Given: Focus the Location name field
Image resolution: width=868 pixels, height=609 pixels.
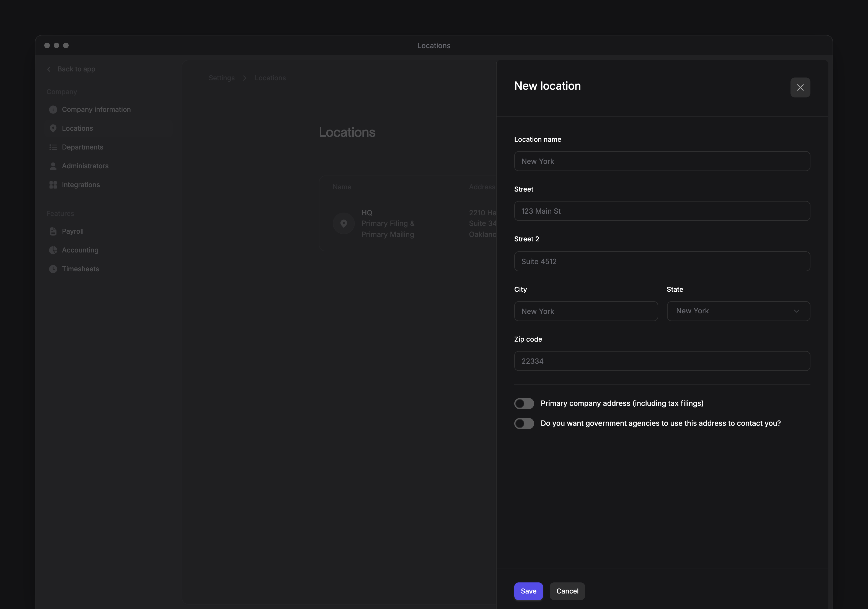Looking at the screenshot, I should click(662, 161).
